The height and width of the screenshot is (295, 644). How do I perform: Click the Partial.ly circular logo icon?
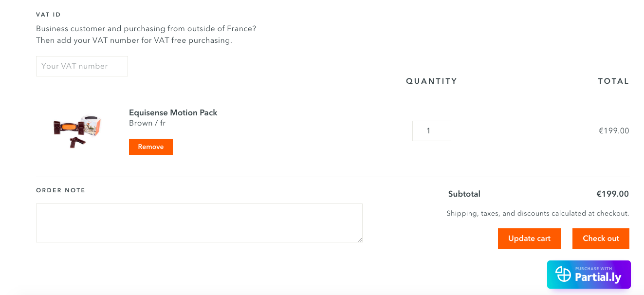click(x=563, y=274)
